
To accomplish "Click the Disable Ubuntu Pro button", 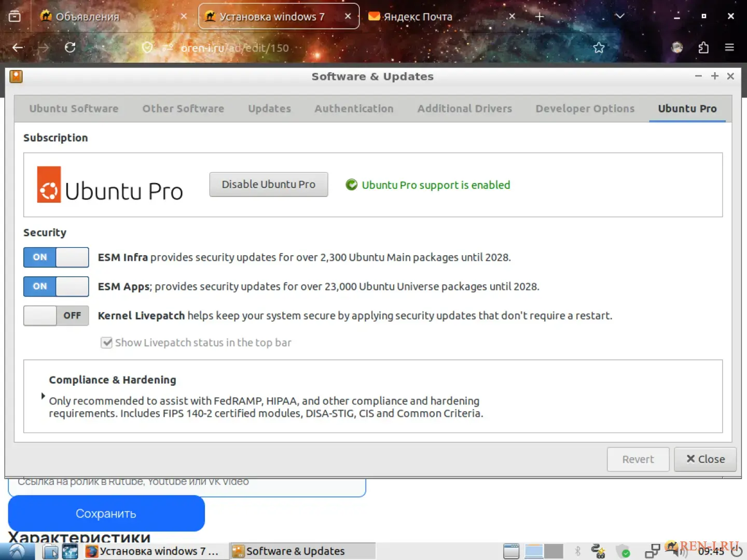I will [269, 185].
